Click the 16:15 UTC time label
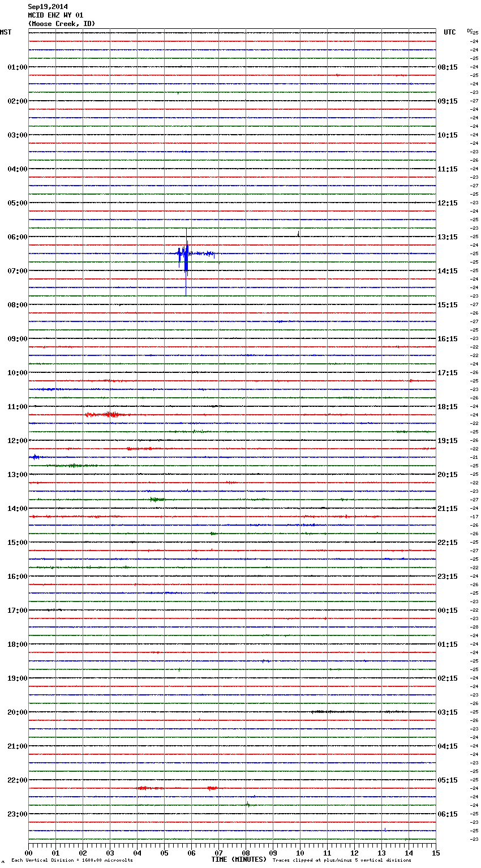 (448, 339)
